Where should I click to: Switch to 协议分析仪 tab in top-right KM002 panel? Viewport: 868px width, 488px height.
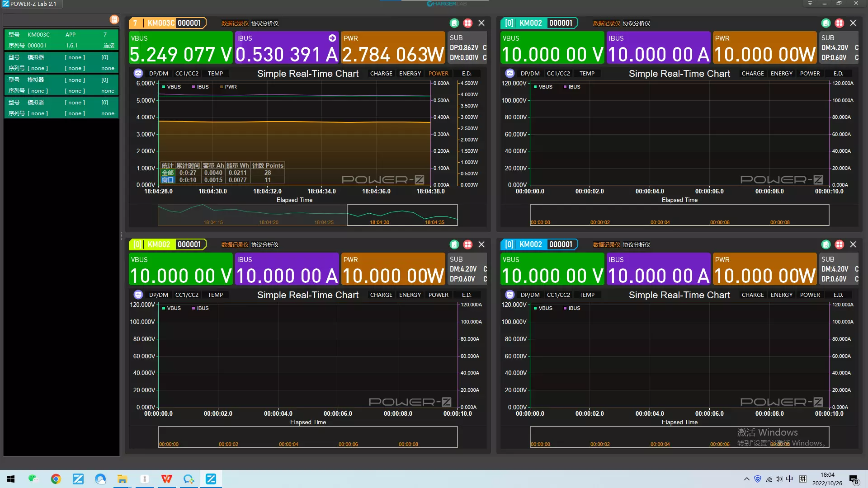coord(637,23)
